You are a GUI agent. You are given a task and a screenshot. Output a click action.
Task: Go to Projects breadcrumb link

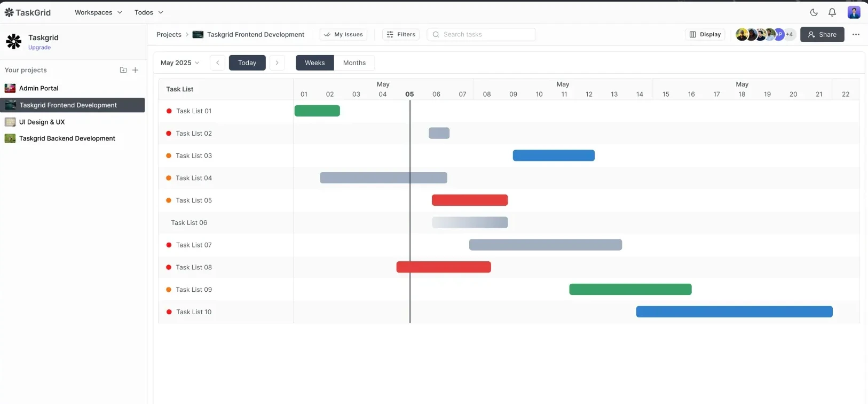point(169,34)
